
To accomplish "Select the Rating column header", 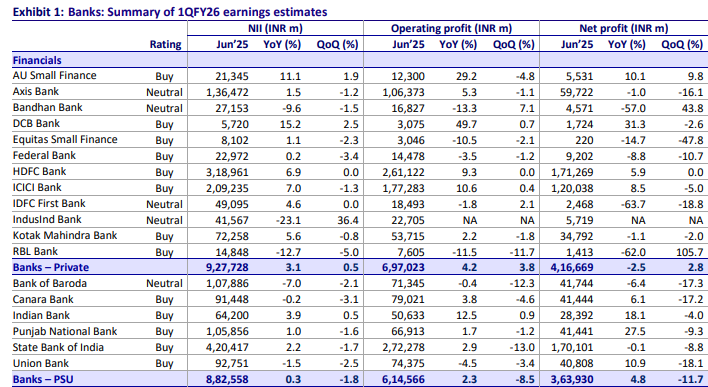I will click(x=166, y=44).
